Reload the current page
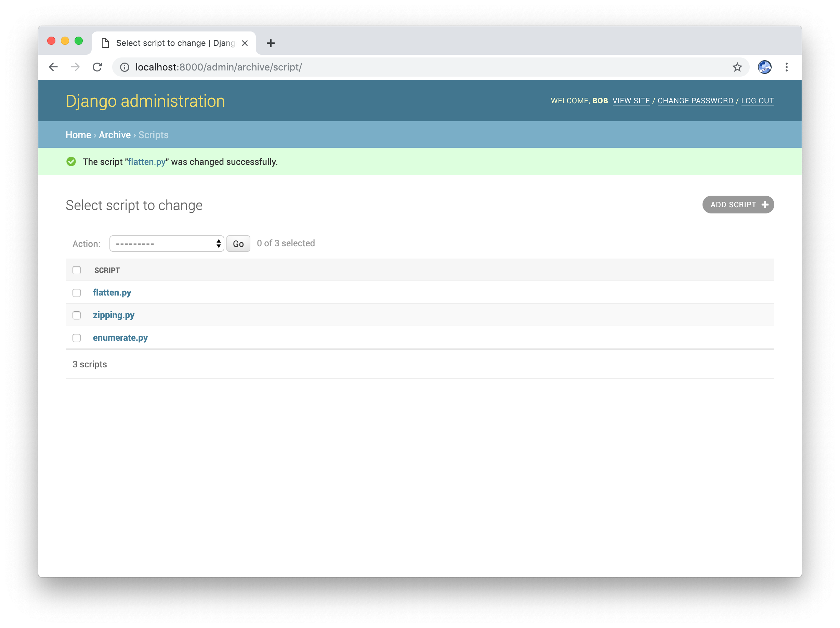The width and height of the screenshot is (840, 628). click(97, 67)
